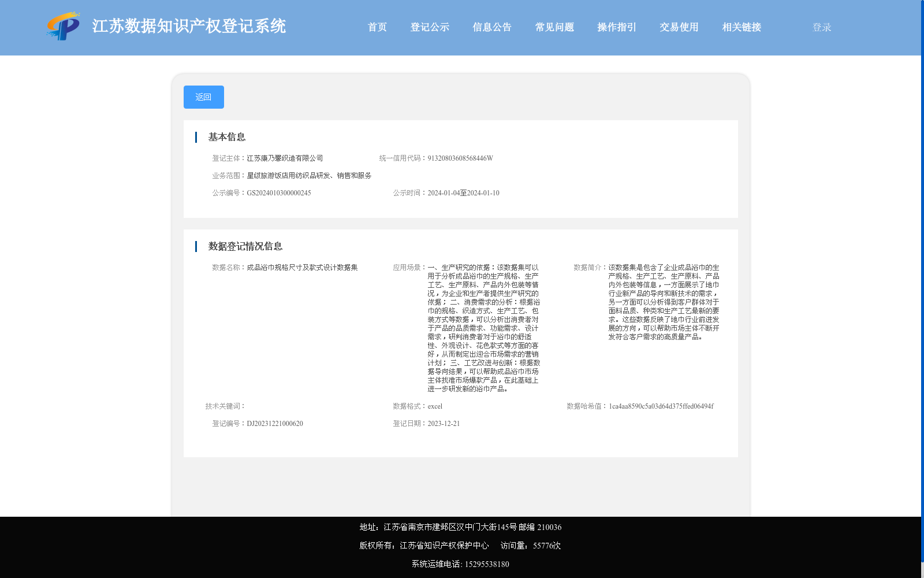Click the 基本信息 section heading

tap(227, 137)
